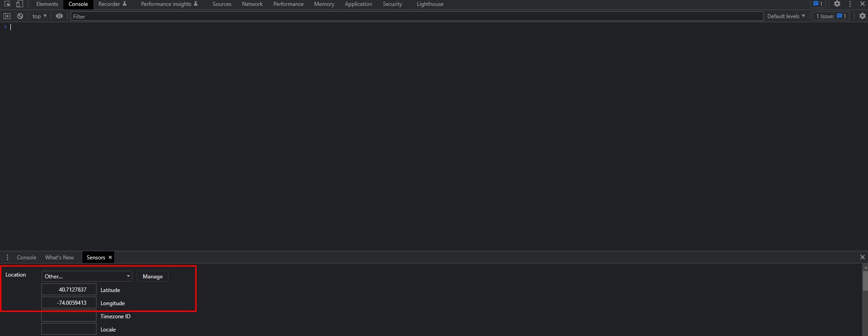Viewport: 868px width, 336px height.
Task: Switch to drawer Console tab
Action: point(26,257)
